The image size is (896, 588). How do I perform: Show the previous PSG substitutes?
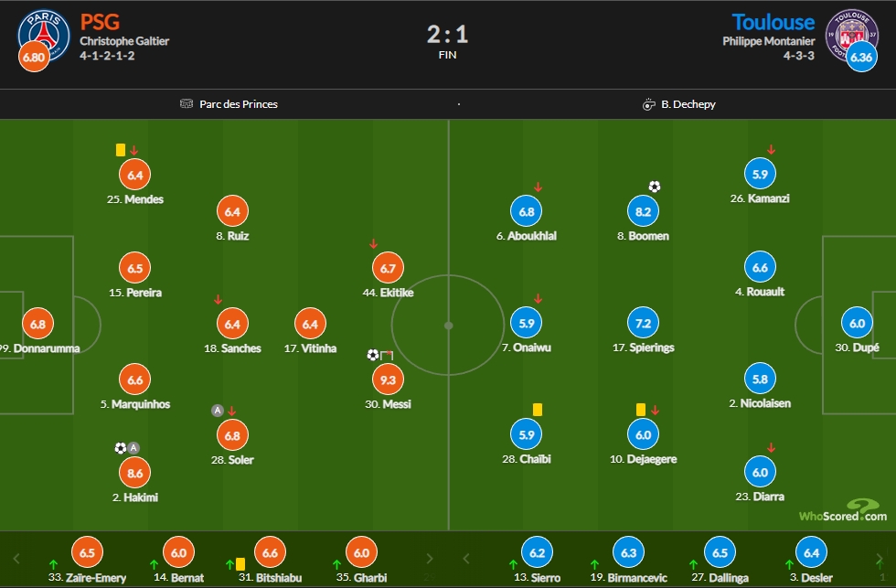[16, 559]
